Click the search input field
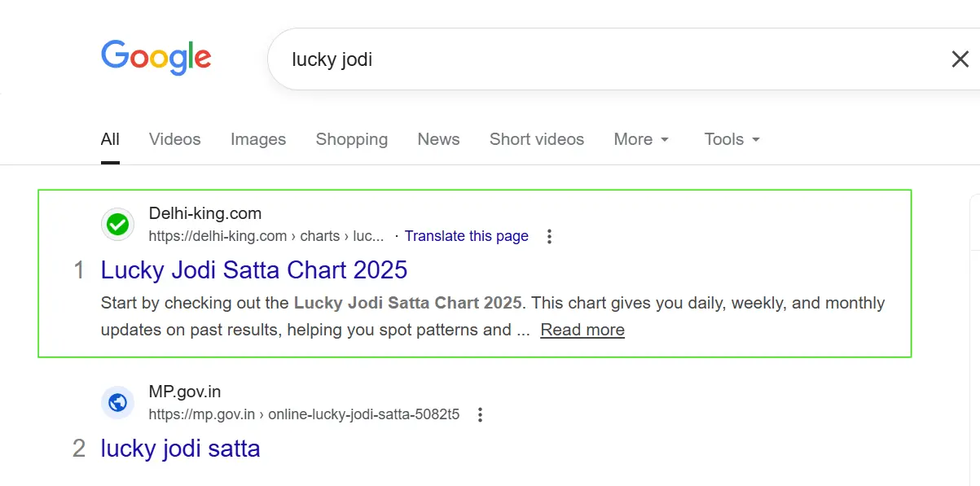 [x=570, y=59]
